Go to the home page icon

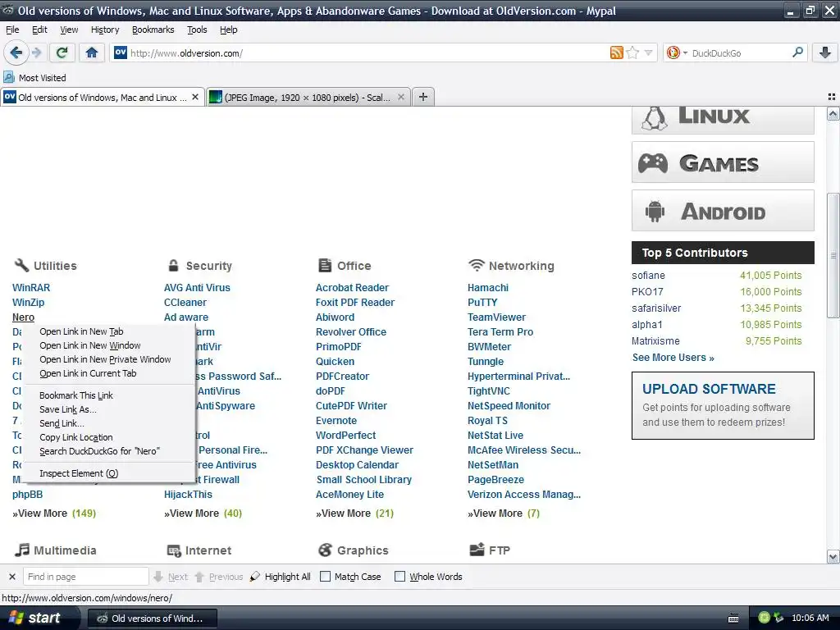point(92,52)
